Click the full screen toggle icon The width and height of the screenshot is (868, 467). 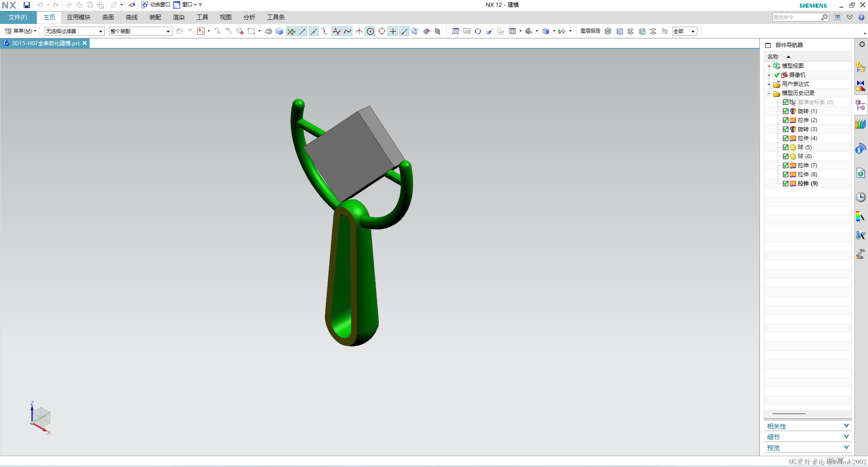(x=838, y=17)
